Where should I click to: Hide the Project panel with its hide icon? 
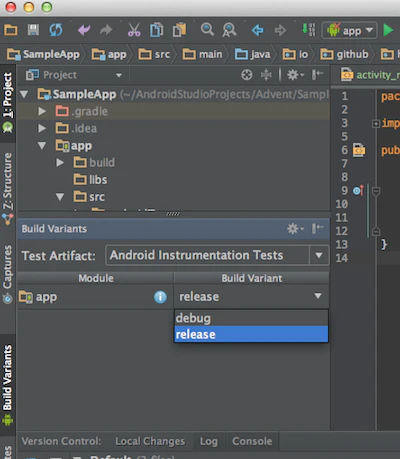point(317,75)
